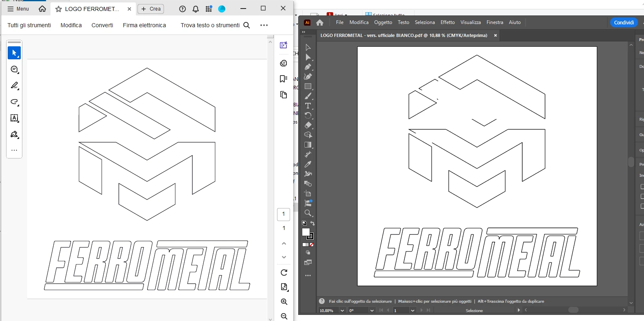644x321 pixels.
Task: Go to Acrobat Home screen
Action: [42, 9]
